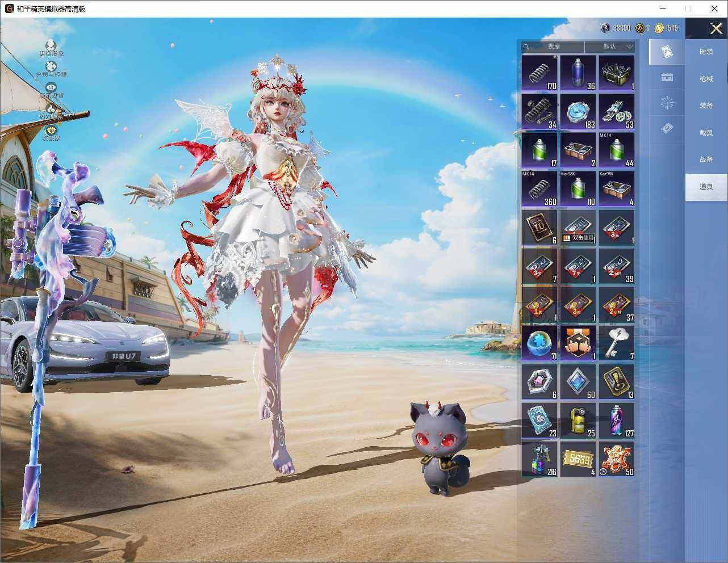Select the 5539 gold ticket item

[x=578, y=459]
